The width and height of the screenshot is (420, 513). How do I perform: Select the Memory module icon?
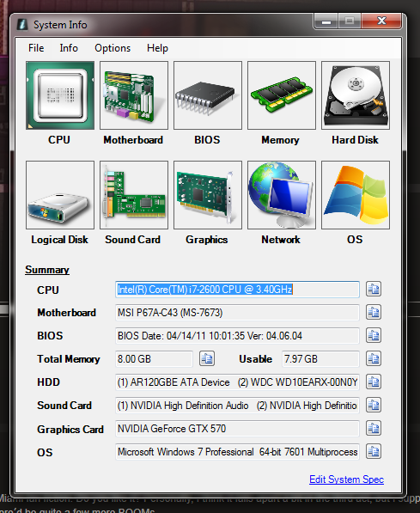[282, 95]
